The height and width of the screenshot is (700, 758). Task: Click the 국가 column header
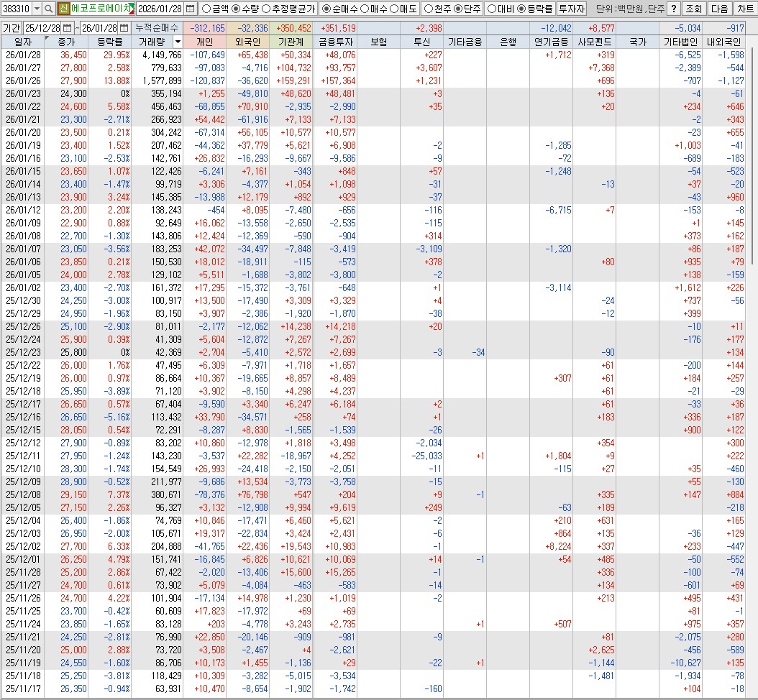[x=638, y=42]
